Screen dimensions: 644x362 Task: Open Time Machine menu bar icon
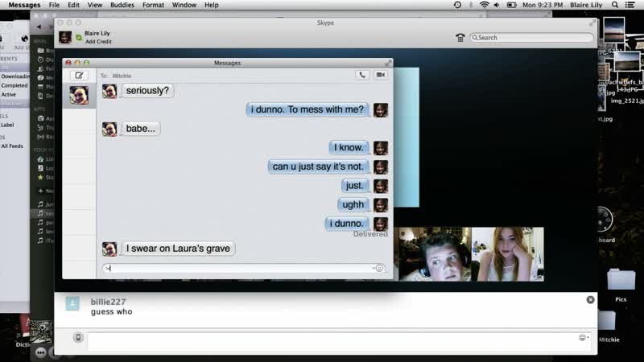click(457, 5)
